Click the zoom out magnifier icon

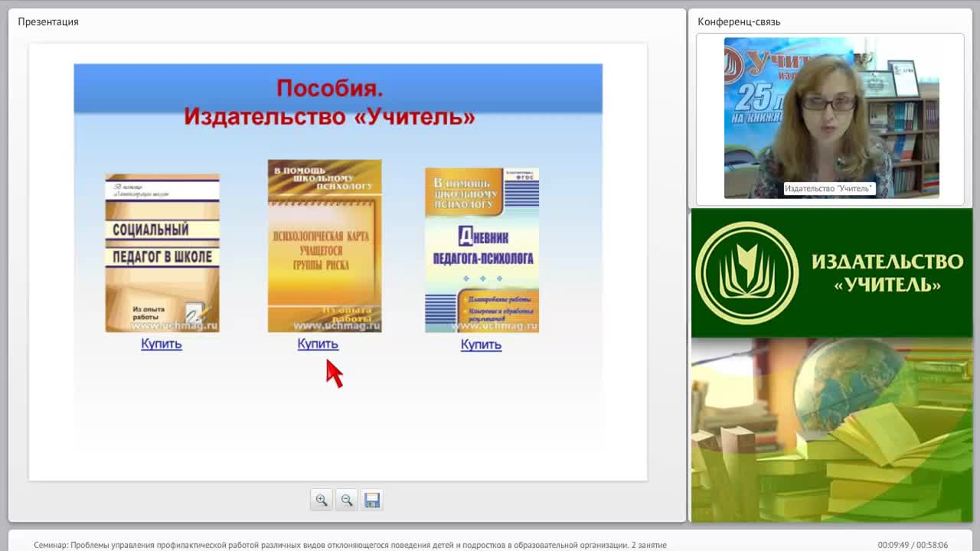point(347,500)
